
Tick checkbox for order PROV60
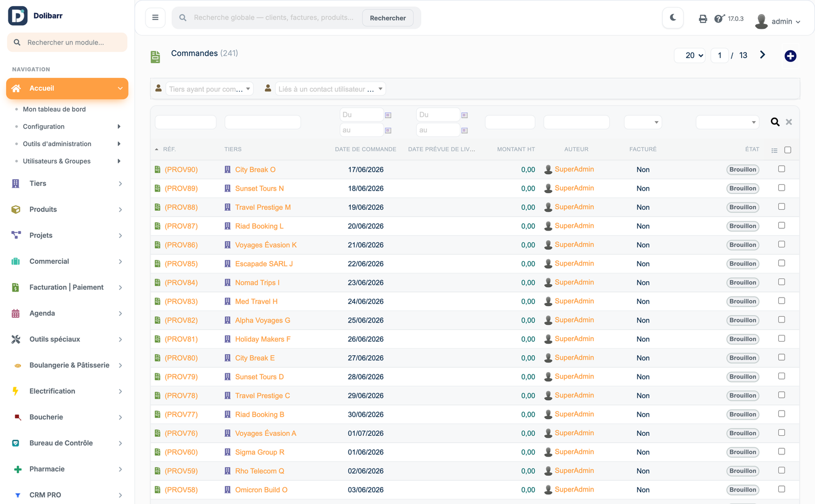[x=782, y=452]
